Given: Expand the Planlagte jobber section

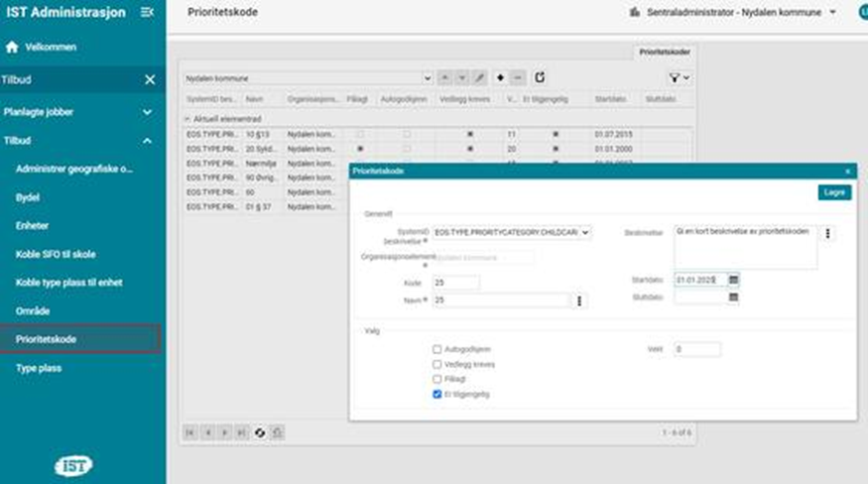Looking at the screenshot, I should (148, 113).
